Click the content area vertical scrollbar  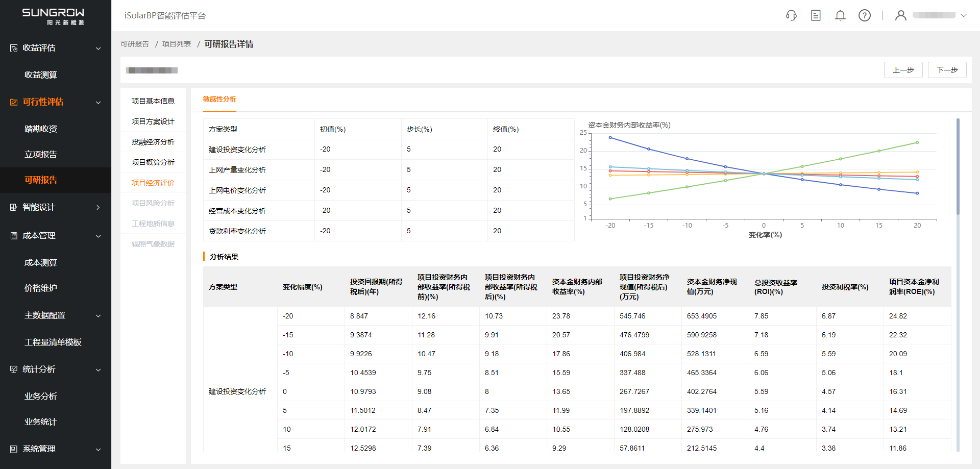click(x=958, y=166)
